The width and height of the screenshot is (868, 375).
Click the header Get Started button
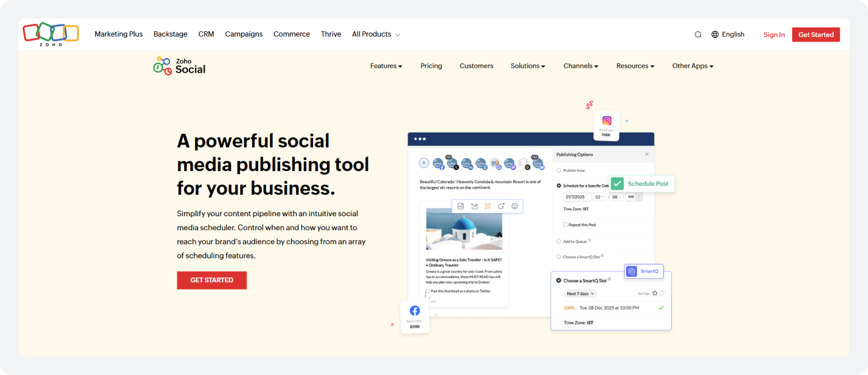pyautogui.click(x=816, y=35)
